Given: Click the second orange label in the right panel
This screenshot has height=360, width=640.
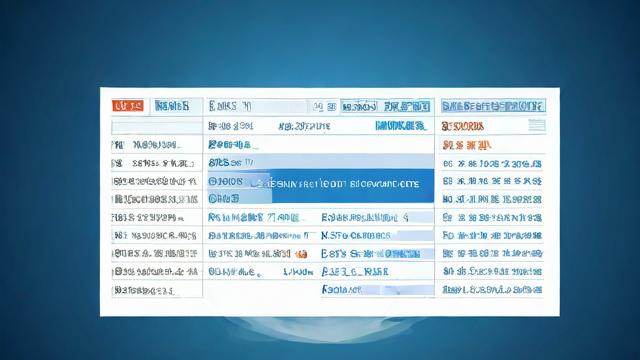Looking at the screenshot, I should click(x=466, y=145).
